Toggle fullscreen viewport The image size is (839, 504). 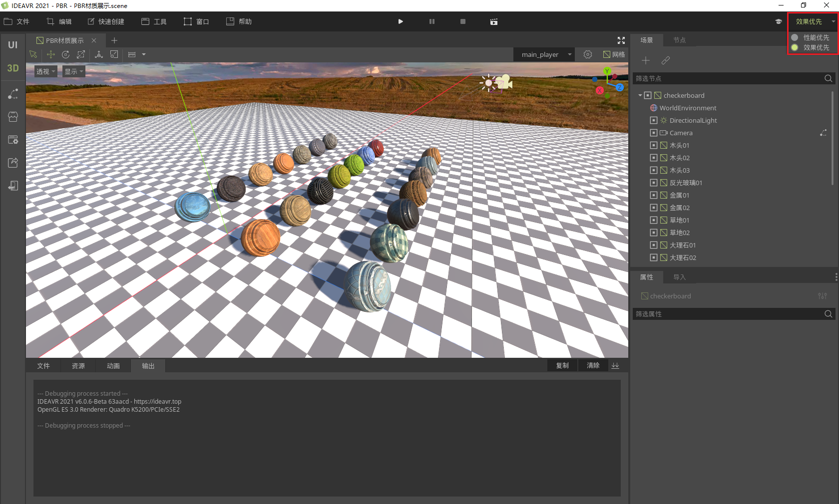621,40
